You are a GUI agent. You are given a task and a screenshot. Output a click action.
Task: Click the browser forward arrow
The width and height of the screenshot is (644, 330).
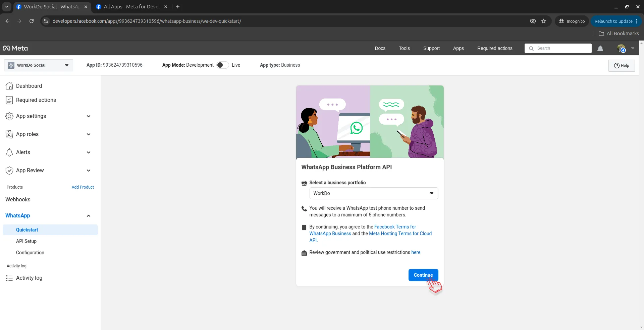click(x=19, y=21)
